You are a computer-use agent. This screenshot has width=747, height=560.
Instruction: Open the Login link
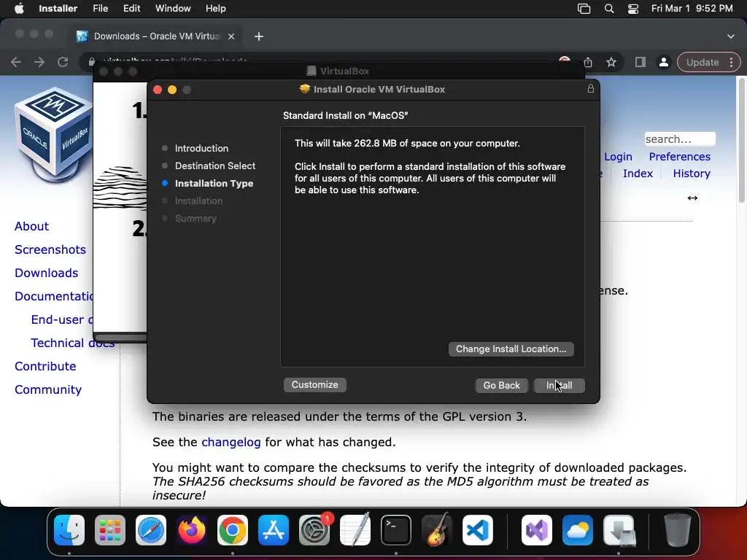618,157
